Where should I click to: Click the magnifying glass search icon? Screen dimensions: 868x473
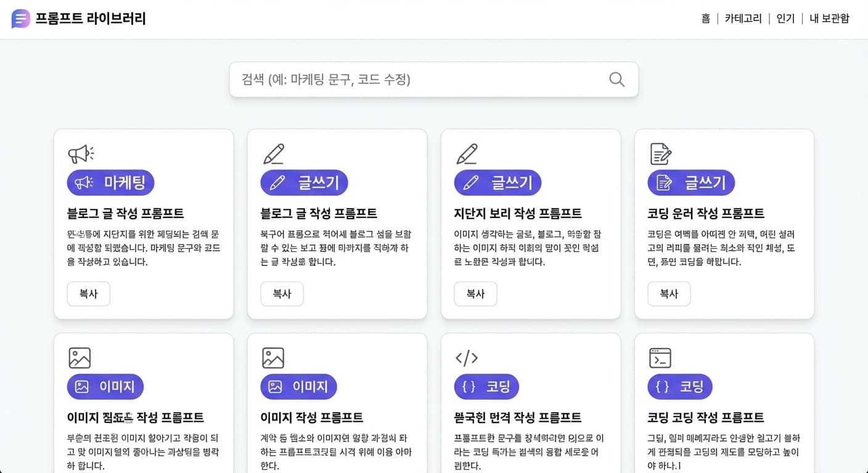(x=616, y=79)
